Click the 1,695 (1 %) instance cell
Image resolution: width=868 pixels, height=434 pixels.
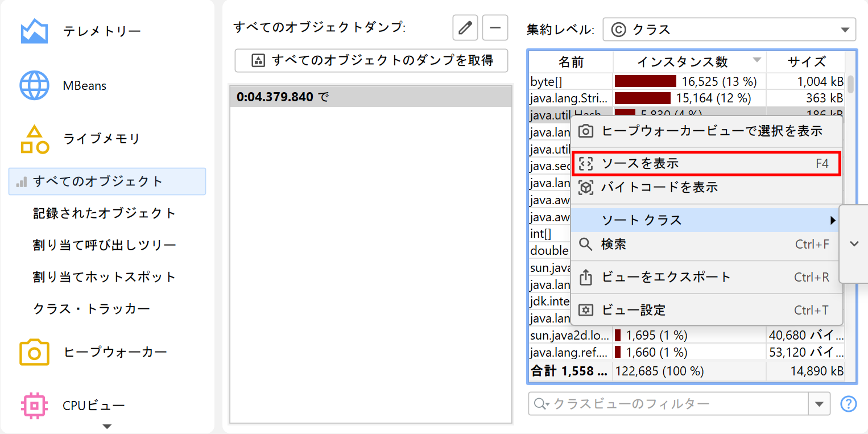tap(689, 335)
